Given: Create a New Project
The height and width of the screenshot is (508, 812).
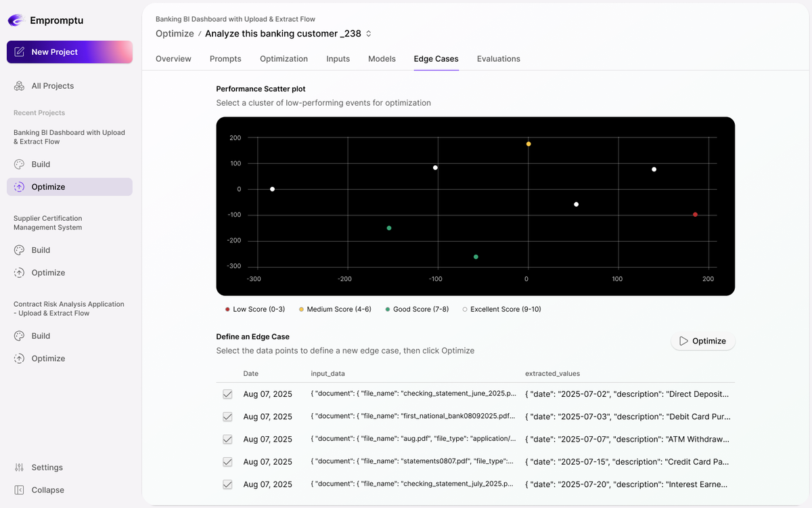Looking at the screenshot, I should (x=69, y=52).
